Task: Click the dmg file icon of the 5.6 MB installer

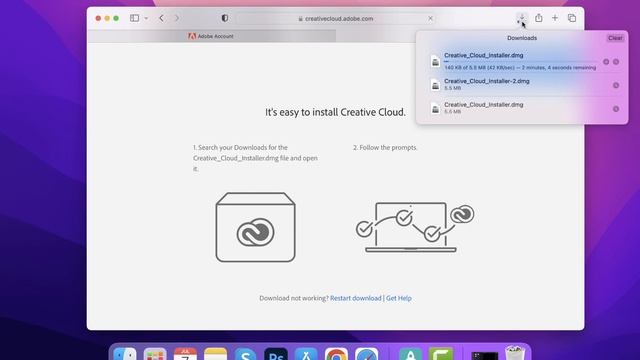Action: [436, 109]
